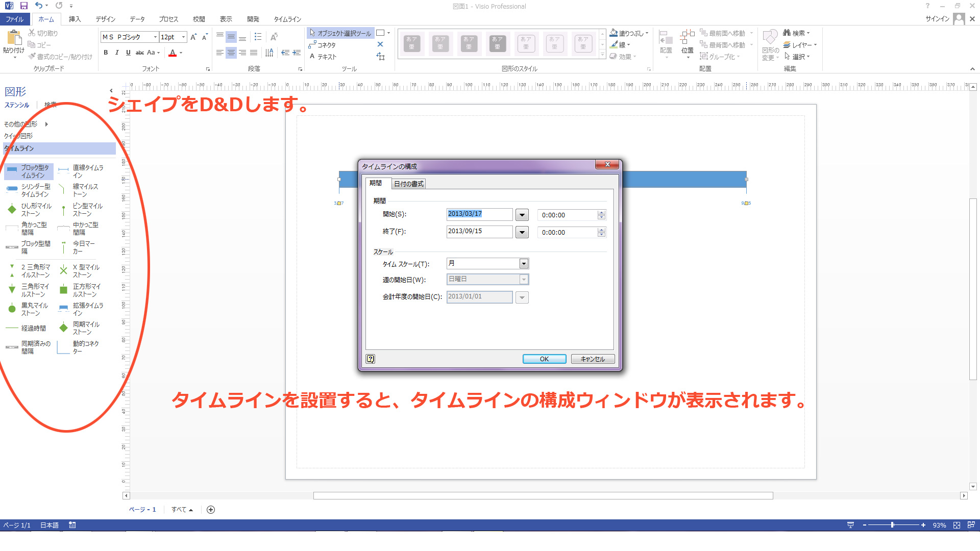Select diamond milestone (ひし形マイルストーン) shape
This screenshot has height=551, width=980.
coord(29,210)
